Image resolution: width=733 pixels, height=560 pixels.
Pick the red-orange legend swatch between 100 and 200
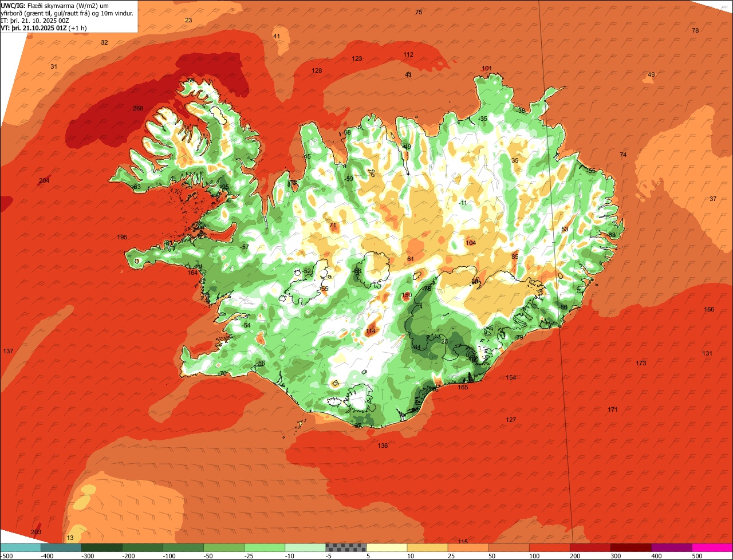549,547
